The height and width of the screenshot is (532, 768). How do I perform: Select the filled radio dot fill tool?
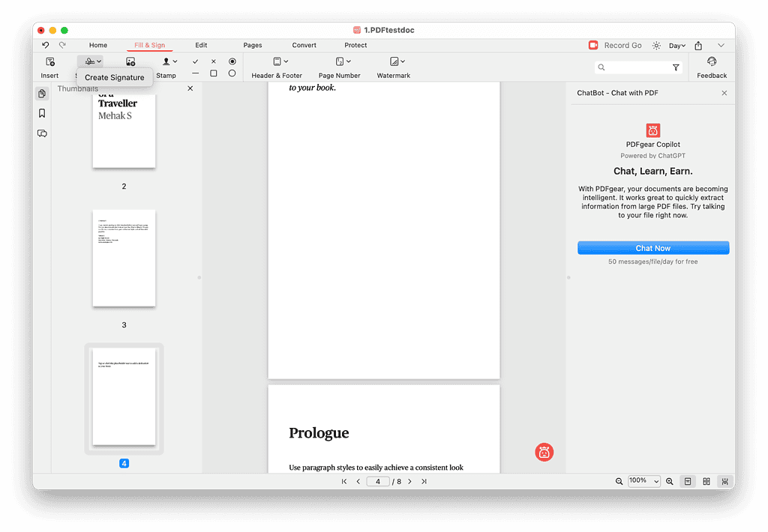click(232, 61)
